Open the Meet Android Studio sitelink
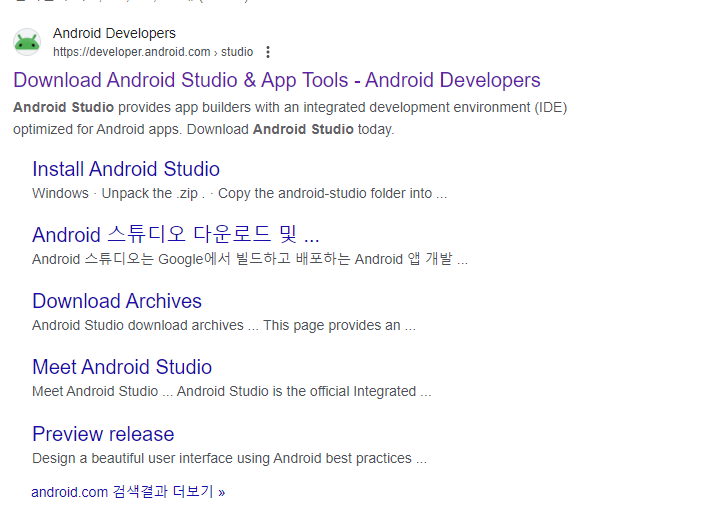 tap(122, 367)
